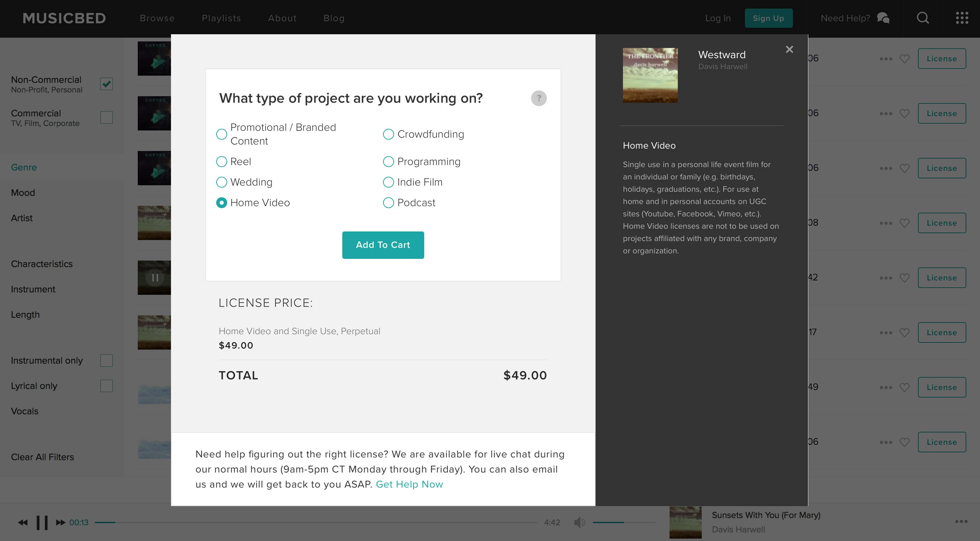Open the Playlists nav menu

click(x=221, y=18)
